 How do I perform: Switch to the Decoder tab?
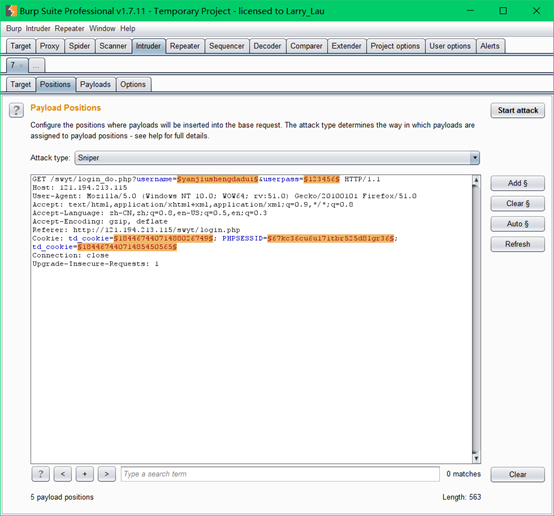(267, 46)
